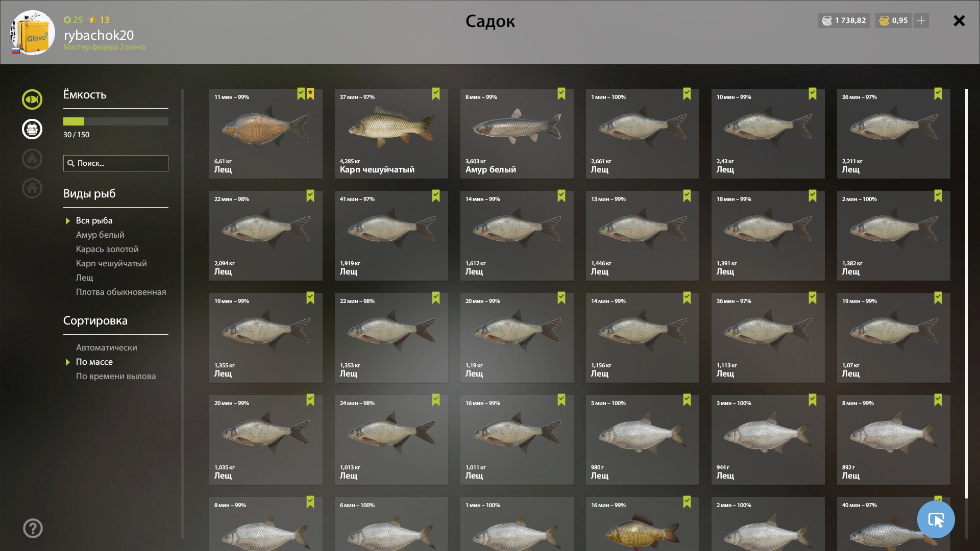Close the Садок window
Viewport: 980px width, 551px height.
(959, 20)
